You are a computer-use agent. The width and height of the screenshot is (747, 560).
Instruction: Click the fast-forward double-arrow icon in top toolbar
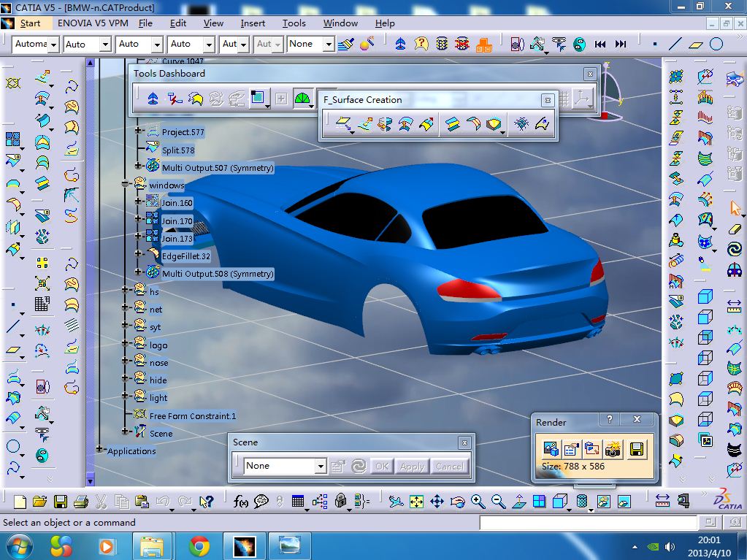pyautogui.click(x=621, y=45)
